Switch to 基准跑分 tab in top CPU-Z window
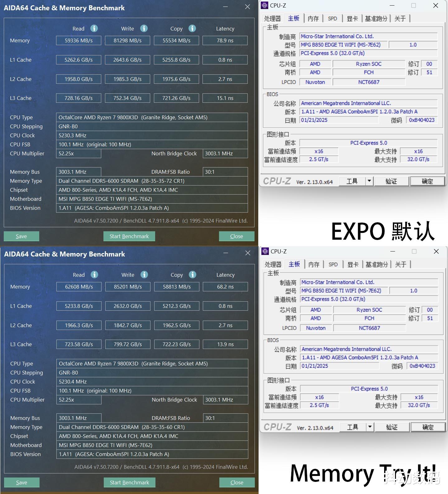 [376, 19]
